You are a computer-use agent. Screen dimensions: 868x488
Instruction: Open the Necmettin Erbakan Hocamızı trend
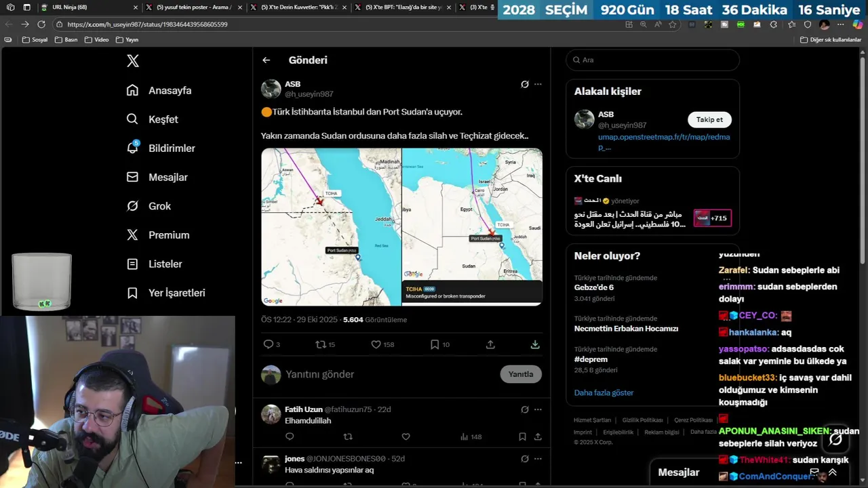(x=626, y=329)
